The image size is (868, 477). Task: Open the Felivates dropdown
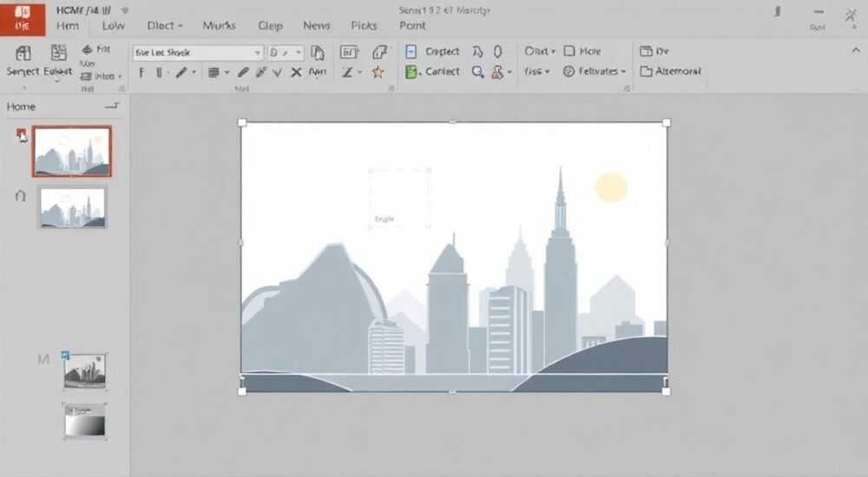(595, 71)
